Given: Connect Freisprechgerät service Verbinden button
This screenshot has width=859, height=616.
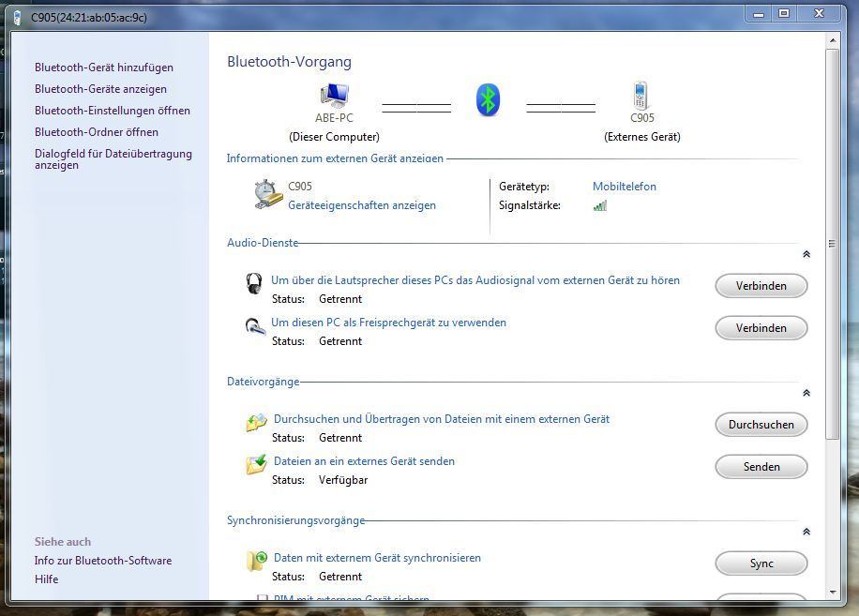Looking at the screenshot, I should [761, 328].
